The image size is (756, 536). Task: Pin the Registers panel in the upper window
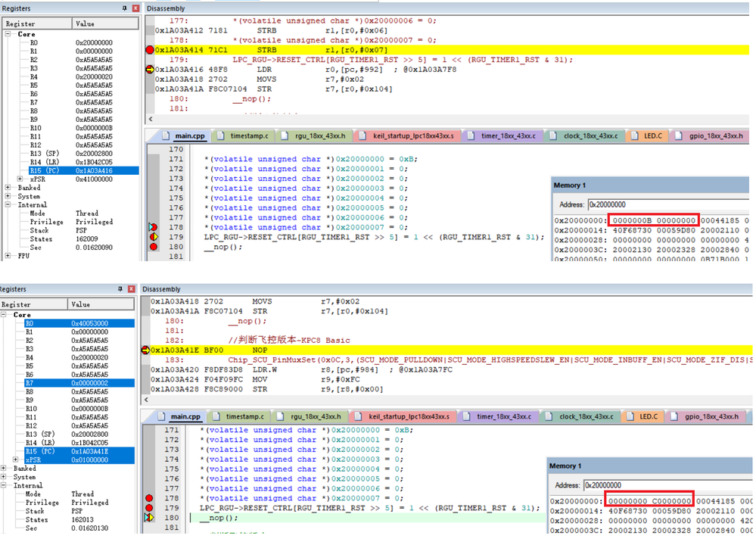click(124, 8)
